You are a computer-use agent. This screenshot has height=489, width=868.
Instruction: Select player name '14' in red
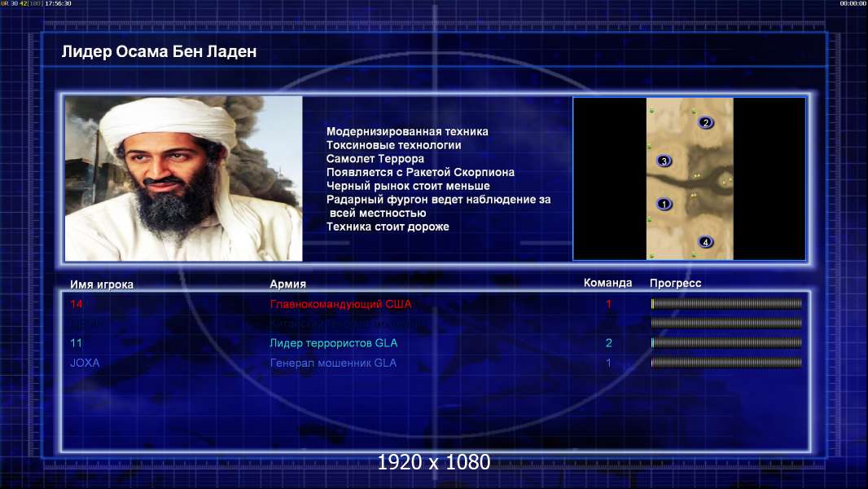pos(77,303)
